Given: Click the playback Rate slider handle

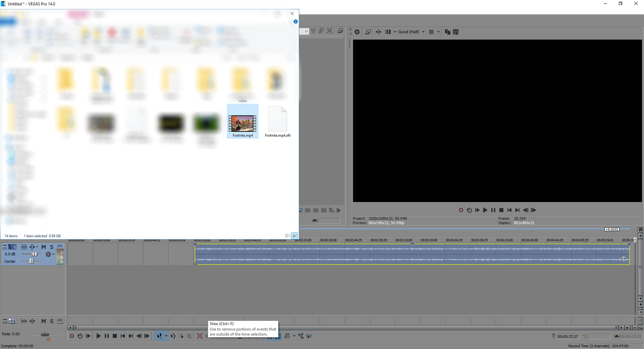Looking at the screenshot, I should [x=45, y=335].
